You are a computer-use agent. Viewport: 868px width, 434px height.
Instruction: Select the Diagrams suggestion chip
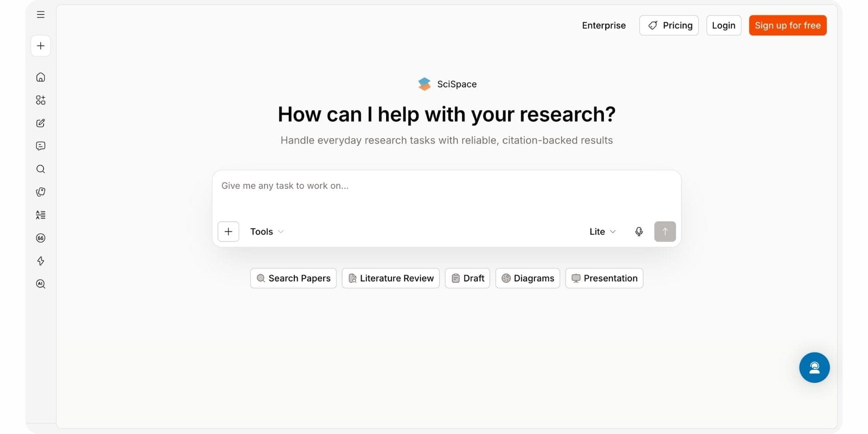(x=528, y=278)
